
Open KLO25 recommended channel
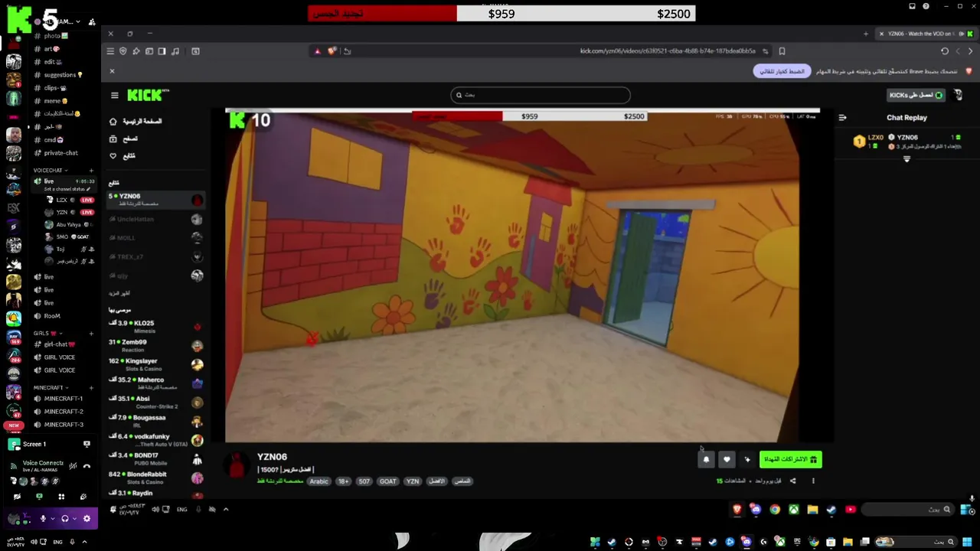coord(156,327)
